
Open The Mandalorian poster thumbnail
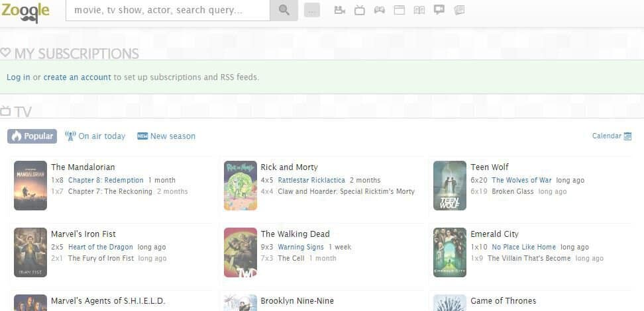tap(30, 185)
